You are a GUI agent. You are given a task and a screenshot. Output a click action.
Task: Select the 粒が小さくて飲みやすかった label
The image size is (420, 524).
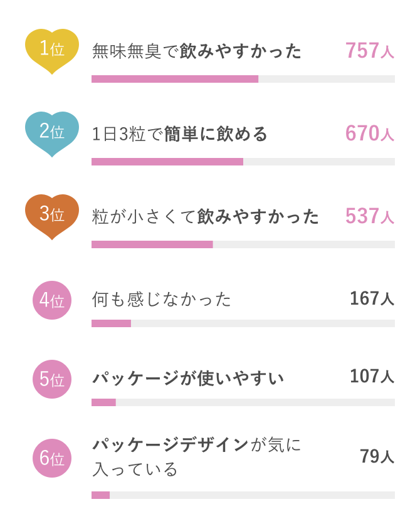pos(206,216)
